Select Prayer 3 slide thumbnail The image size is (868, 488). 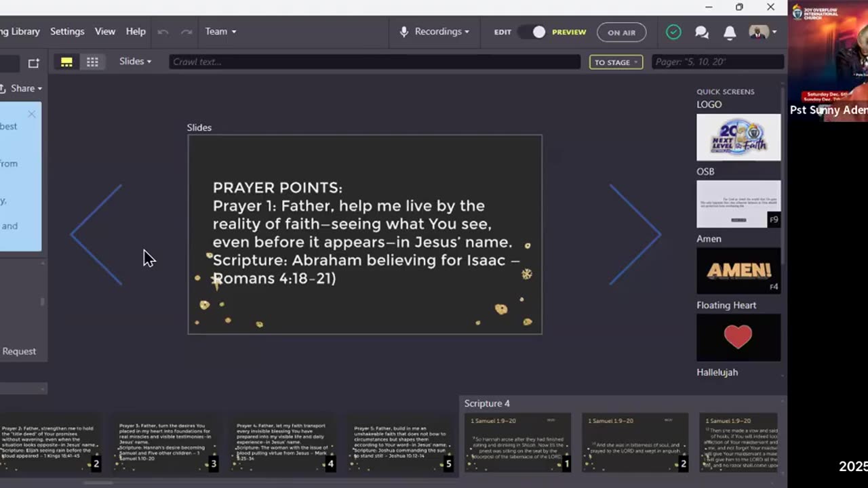pyautogui.click(x=165, y=442)
